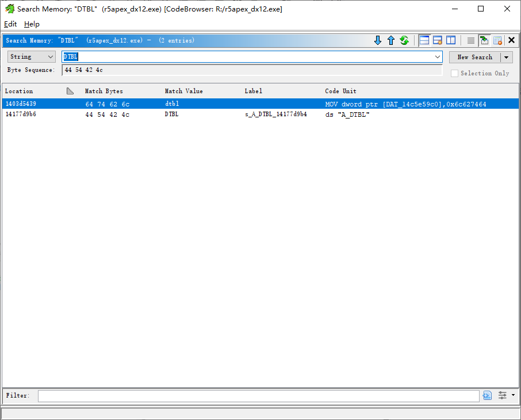Image resolution: width=521 pixels, height=420 pixels.
Task: Click match bytes 64 74 62 6c
Action: click(108, 104)
